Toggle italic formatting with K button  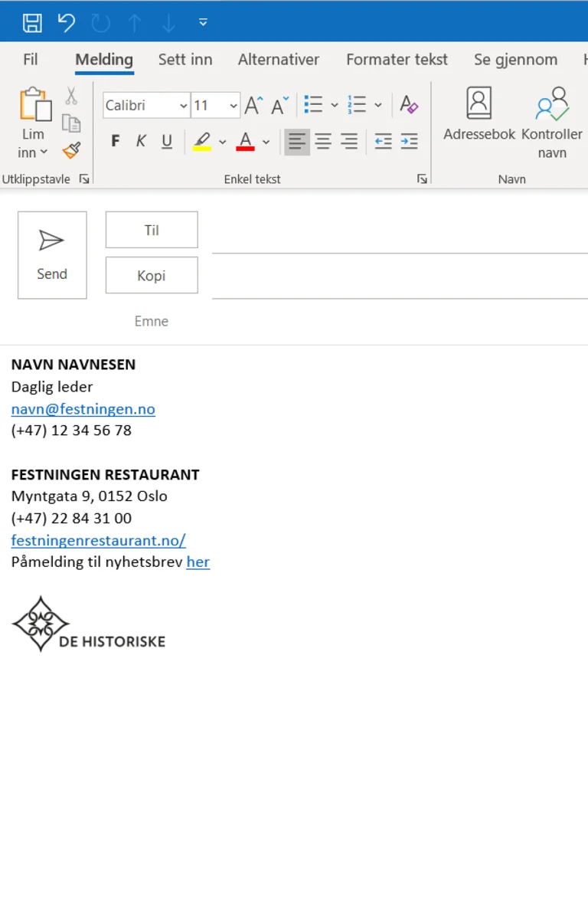coord(141,141)
